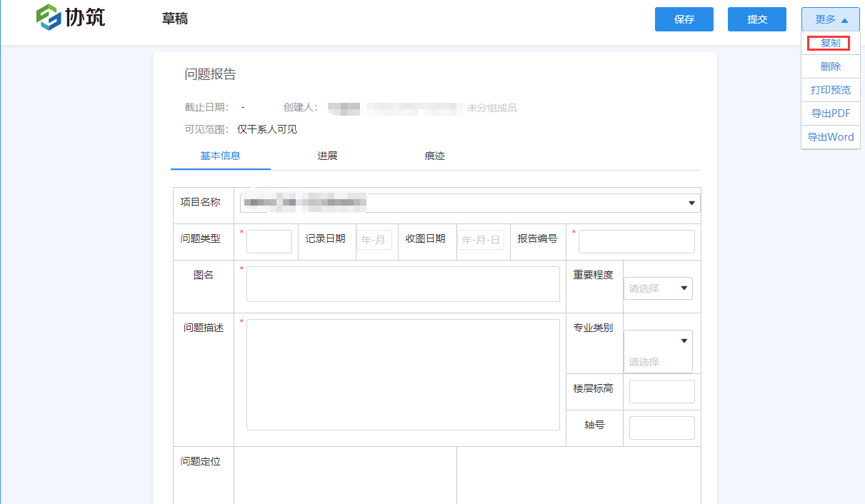Viewport: 865px width, 504px height.
Task: Click the 报告编号 input box
Action: tap(636, 241)
